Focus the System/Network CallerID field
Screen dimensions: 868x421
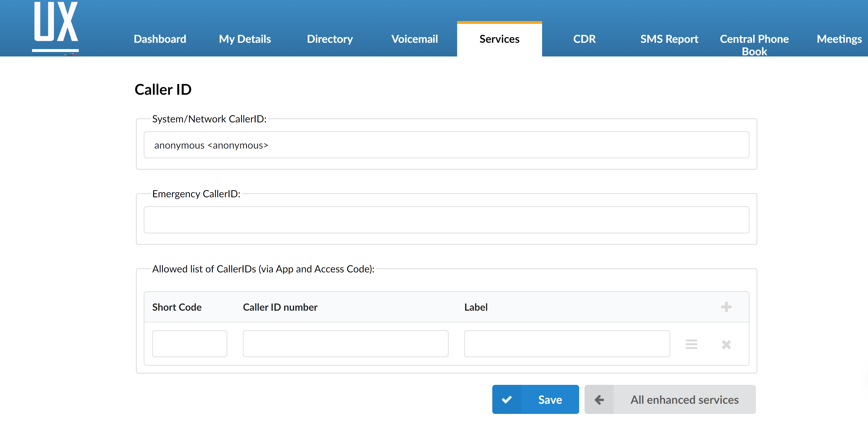click(x=447, y=145)
